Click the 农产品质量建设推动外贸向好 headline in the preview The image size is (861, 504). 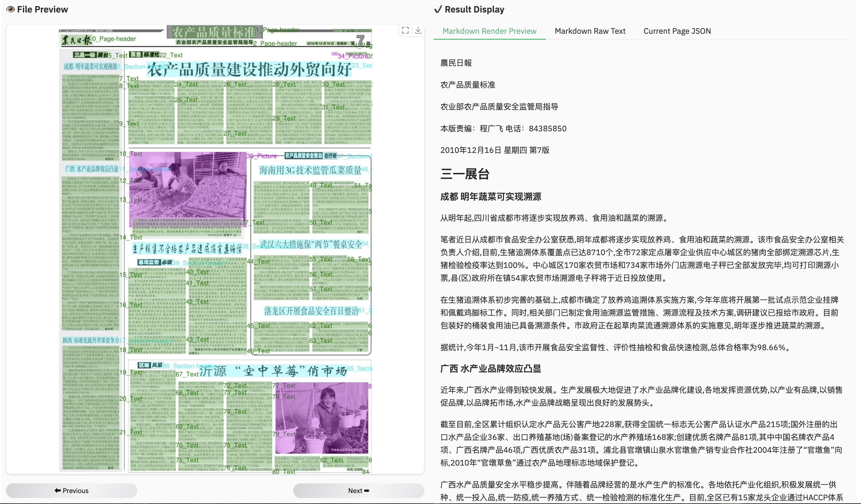[x=249, y=70]
